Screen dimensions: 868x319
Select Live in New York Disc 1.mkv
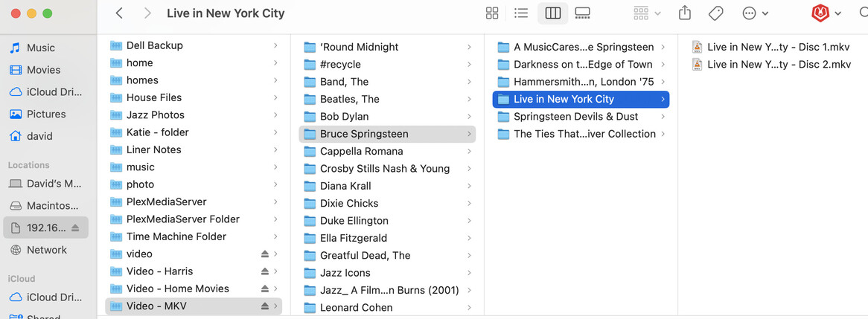coord(778,47)
